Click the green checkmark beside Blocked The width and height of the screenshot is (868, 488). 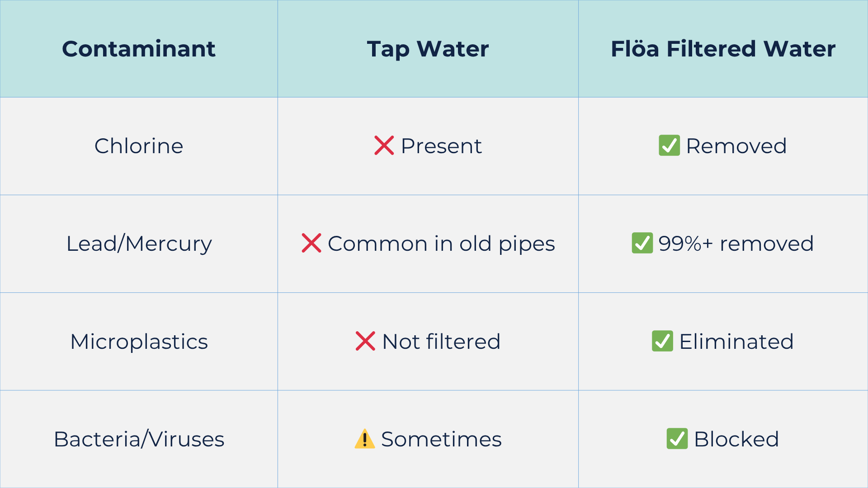(x=677, y=439)
